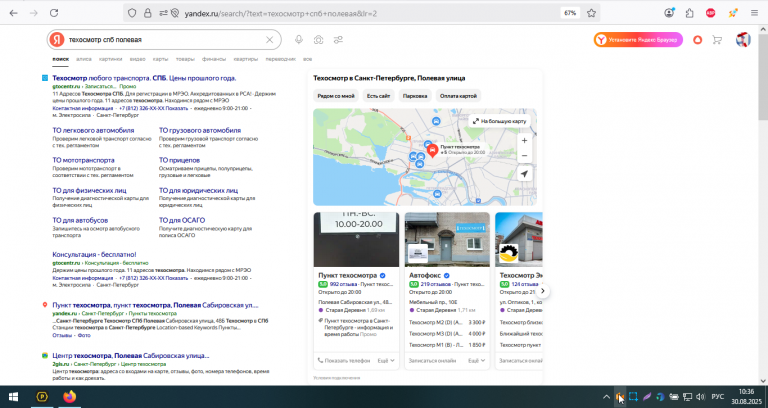Screen dimensions: 768x408
Task: Open '992 отзыва' reviews link
Action: click(341, 284)
